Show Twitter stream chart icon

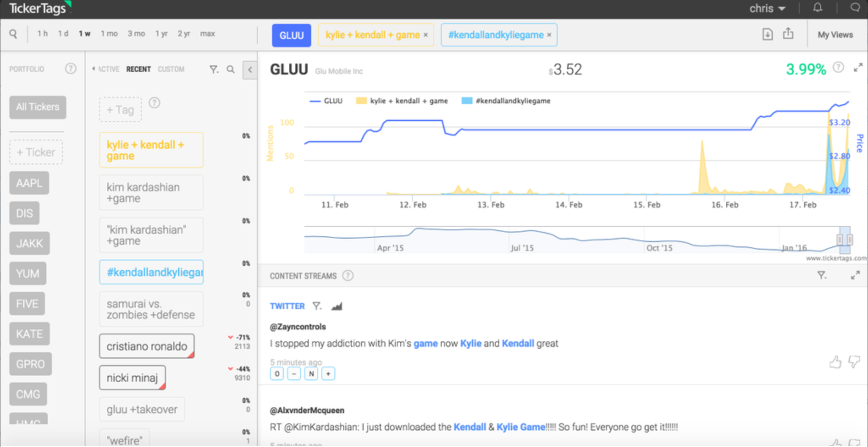(337, 306)
